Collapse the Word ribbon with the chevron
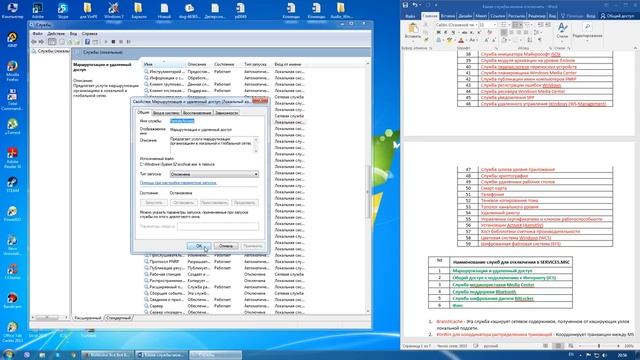The image size is (640, 360). [x=636, y=48]
